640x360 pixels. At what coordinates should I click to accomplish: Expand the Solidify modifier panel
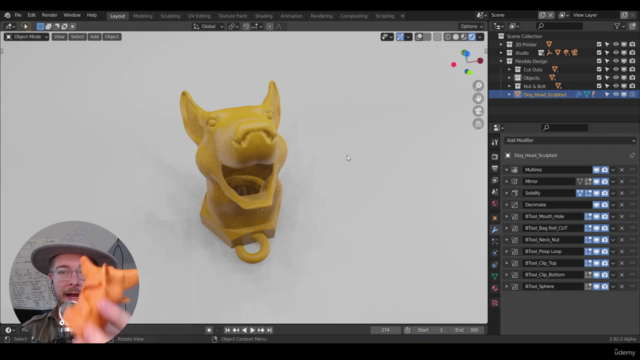click(x=507, y=193)
